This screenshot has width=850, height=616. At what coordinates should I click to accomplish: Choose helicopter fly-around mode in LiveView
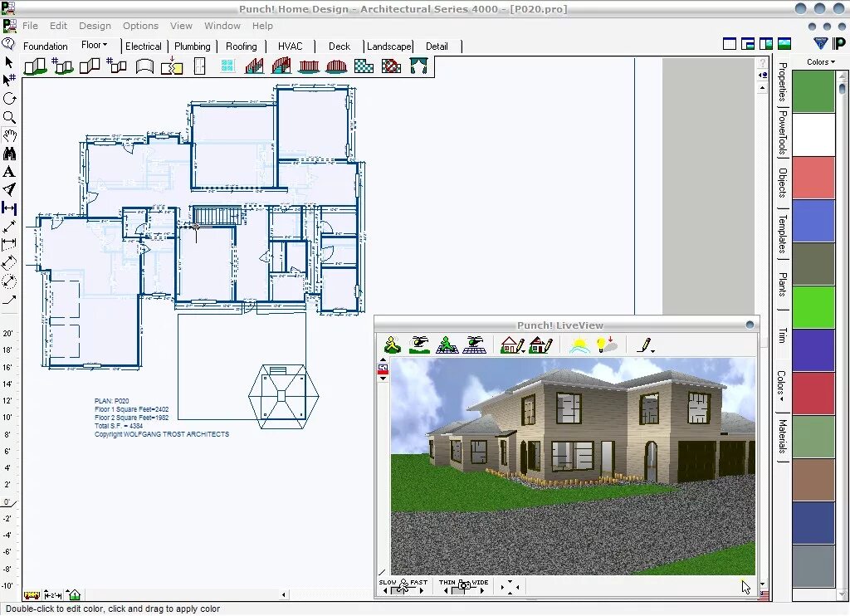tap(419, 345)
